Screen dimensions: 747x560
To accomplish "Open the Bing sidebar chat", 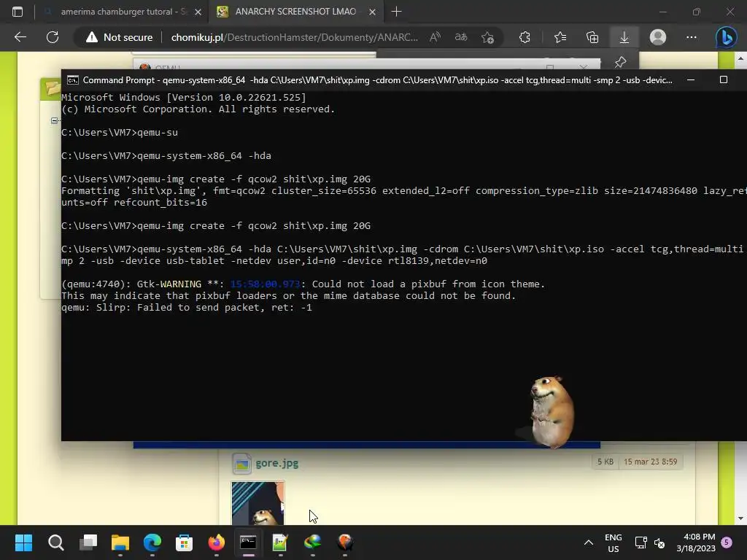I will (727, 37).
